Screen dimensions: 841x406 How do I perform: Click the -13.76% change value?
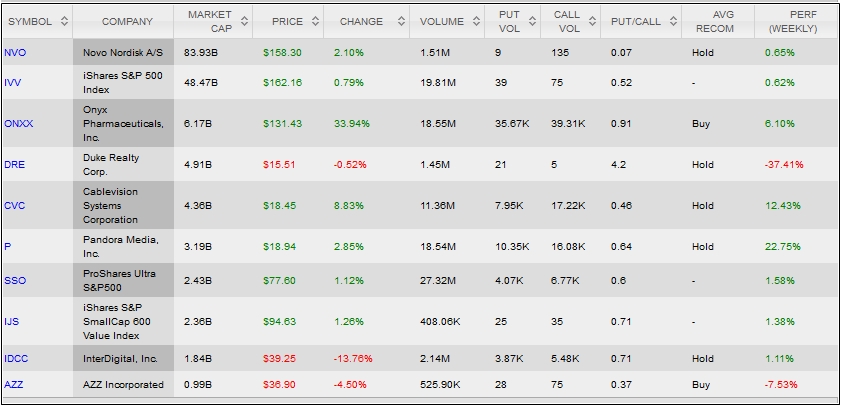(353, 359)
